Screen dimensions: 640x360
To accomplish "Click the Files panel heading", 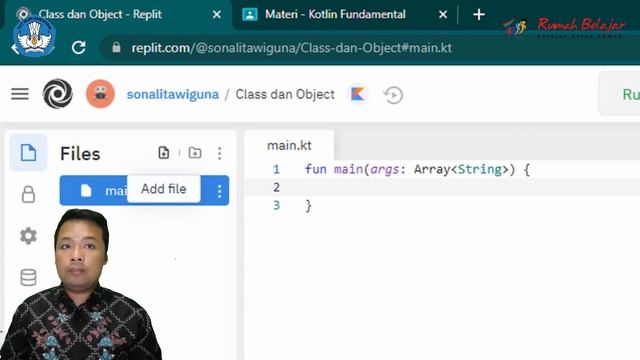I will (x=80, y=154).
